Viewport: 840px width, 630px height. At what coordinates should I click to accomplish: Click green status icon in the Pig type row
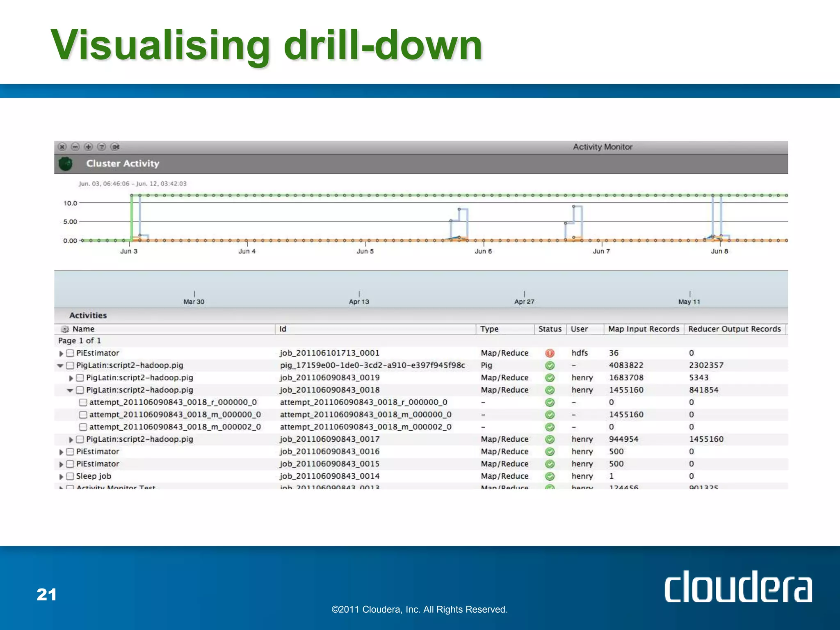click(x=550, y=365)
